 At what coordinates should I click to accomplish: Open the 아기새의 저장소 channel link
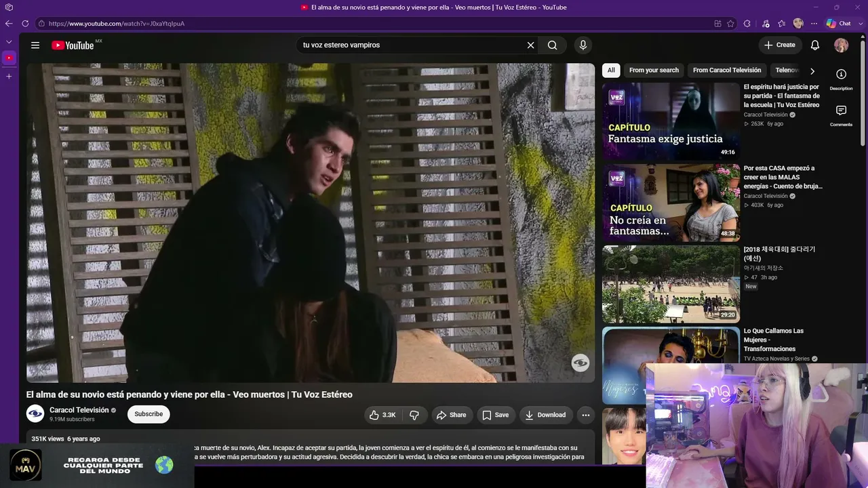point(763,268)
